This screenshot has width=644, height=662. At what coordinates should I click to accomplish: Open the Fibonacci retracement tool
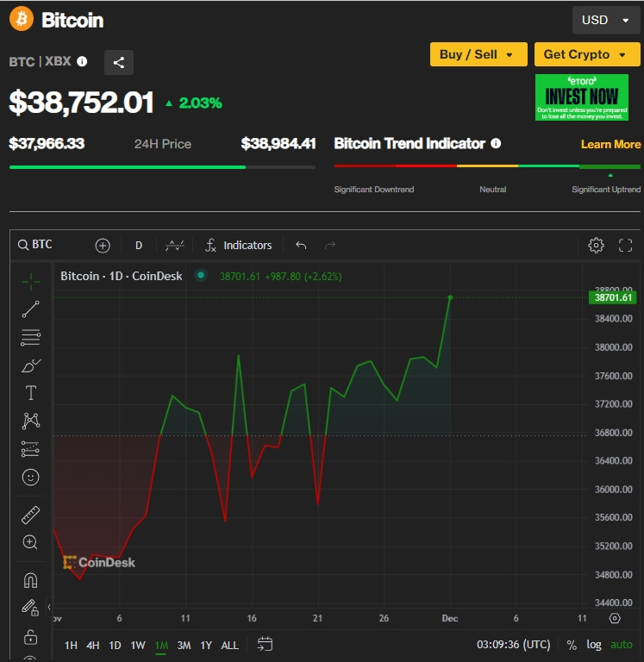tap(30, 337)
